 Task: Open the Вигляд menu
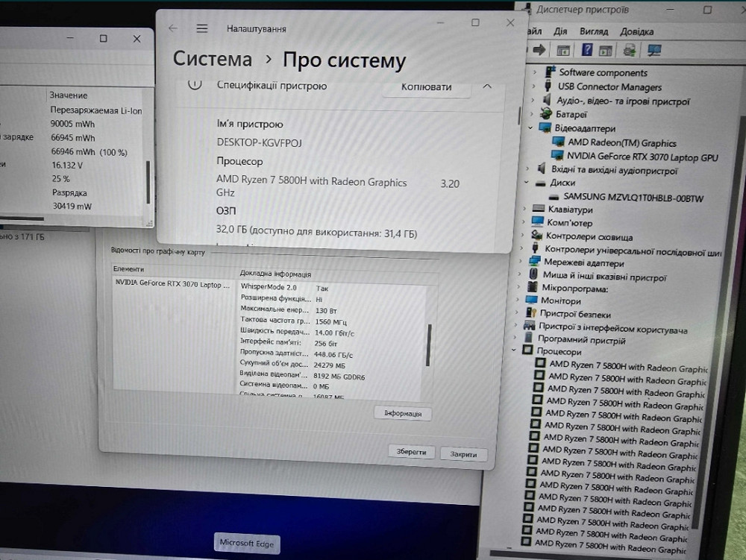593,31
